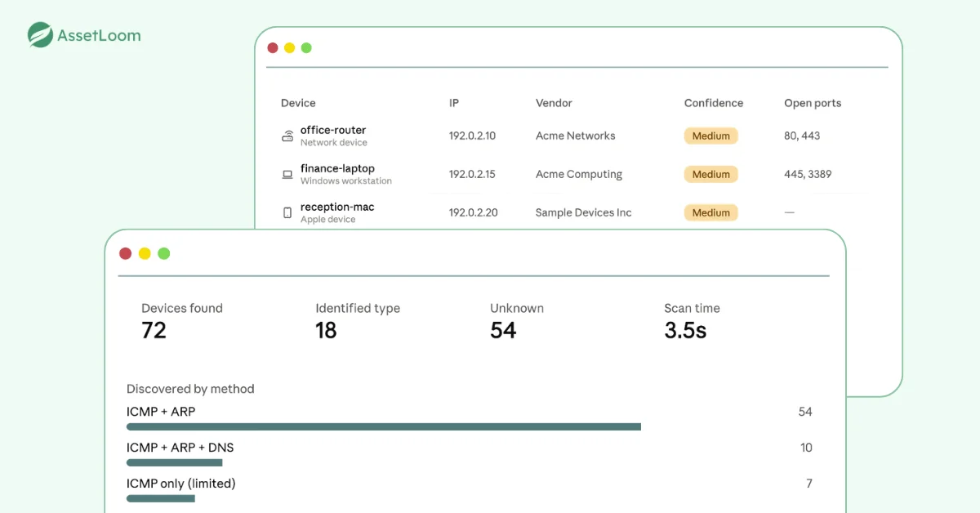Click the AssetLoom brand name text
This screenshot has width=980, height=513.
[x=99, y=35]
